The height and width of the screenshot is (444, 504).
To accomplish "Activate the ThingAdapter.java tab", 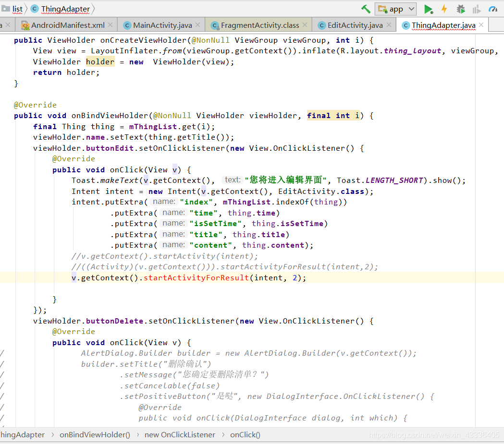I will tap(443, 25).
